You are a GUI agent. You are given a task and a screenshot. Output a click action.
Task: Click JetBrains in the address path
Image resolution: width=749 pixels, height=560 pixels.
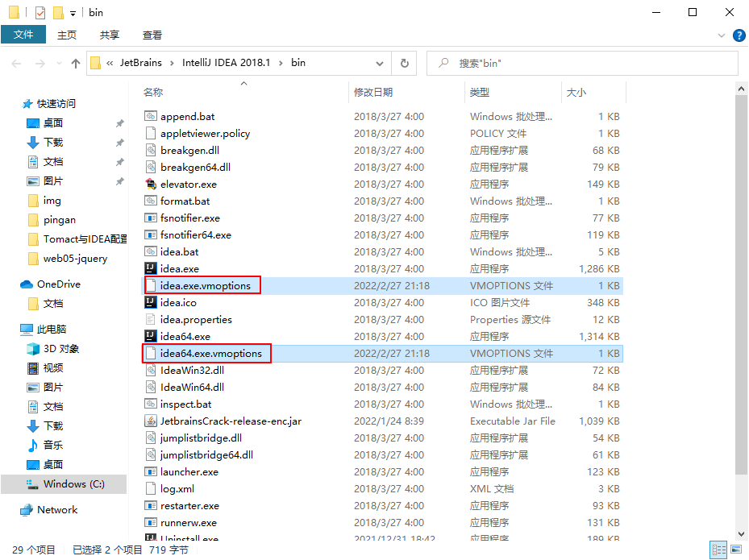point(141,63)
